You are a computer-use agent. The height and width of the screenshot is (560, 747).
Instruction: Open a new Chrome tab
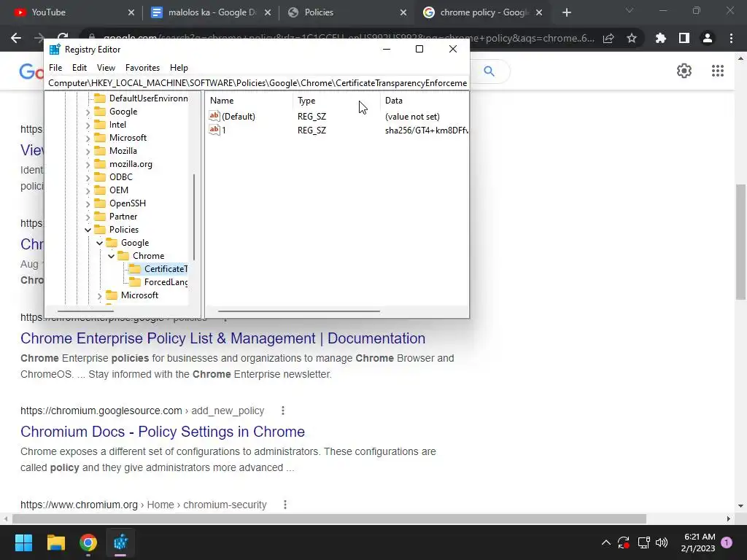point(566,13)
